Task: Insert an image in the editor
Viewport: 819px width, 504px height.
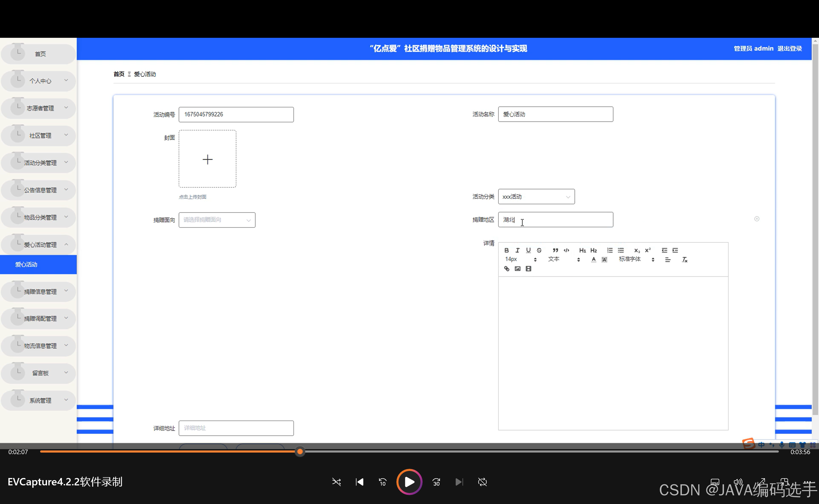Action: 517,269
